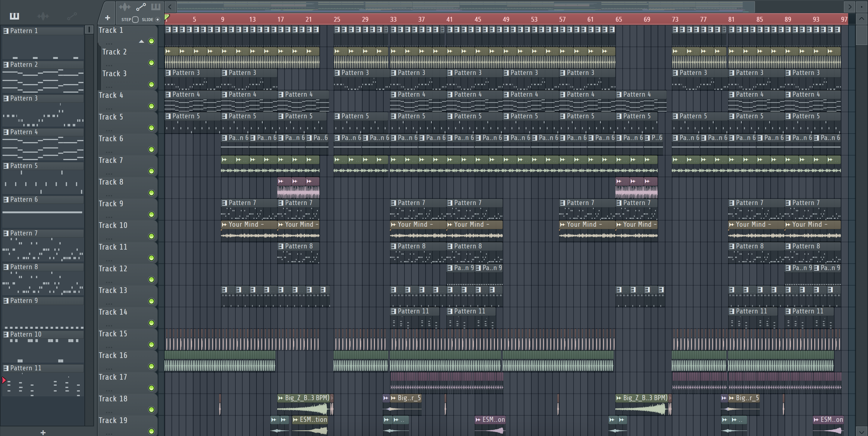Mute Track 8 with its green light
The width and height of the screenshot is (868, 436).
pyautogui.click(x=152, y=193)
